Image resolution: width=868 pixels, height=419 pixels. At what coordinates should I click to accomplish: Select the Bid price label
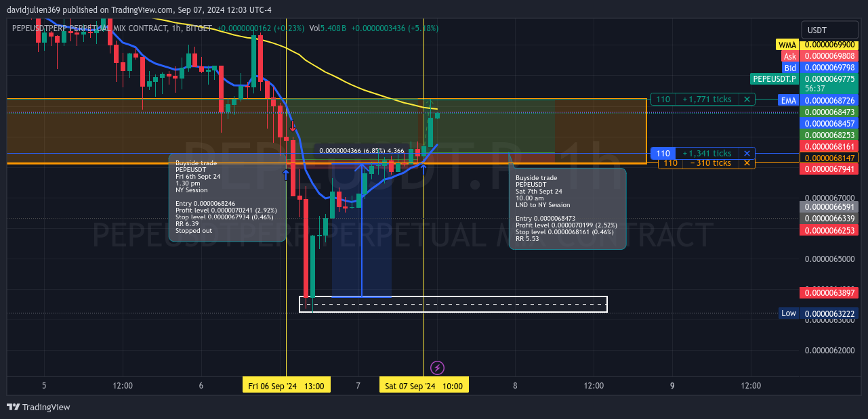pyautogui.click(x=789, y=68)
